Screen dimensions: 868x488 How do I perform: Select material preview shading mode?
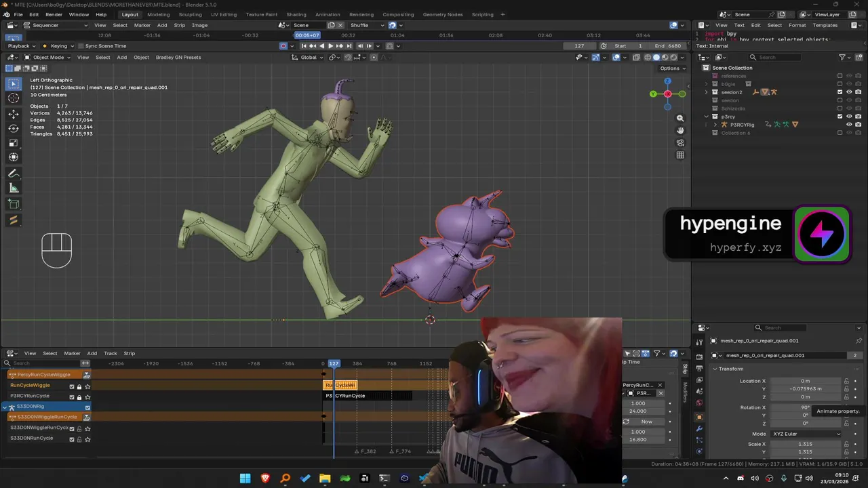point(665,58)
